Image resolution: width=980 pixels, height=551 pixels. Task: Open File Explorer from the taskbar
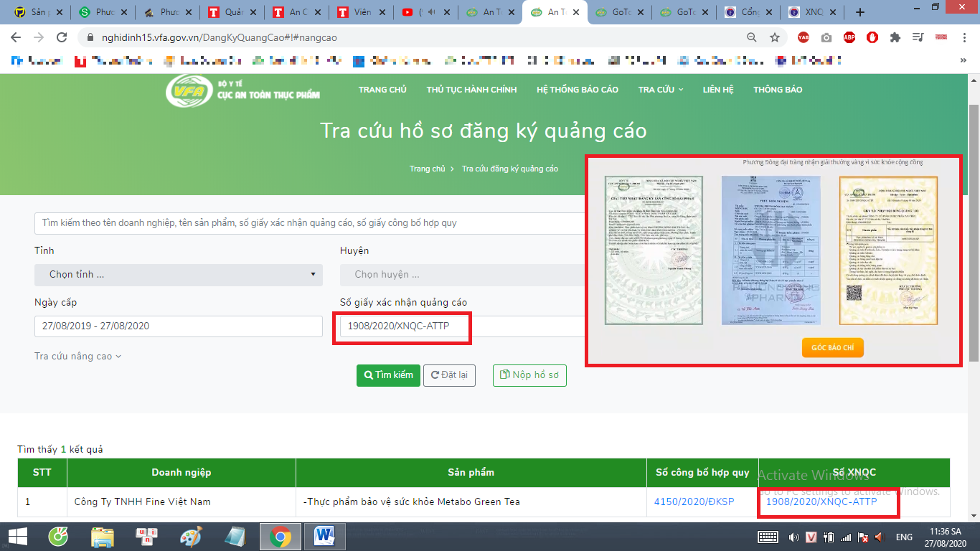[103, 537]
